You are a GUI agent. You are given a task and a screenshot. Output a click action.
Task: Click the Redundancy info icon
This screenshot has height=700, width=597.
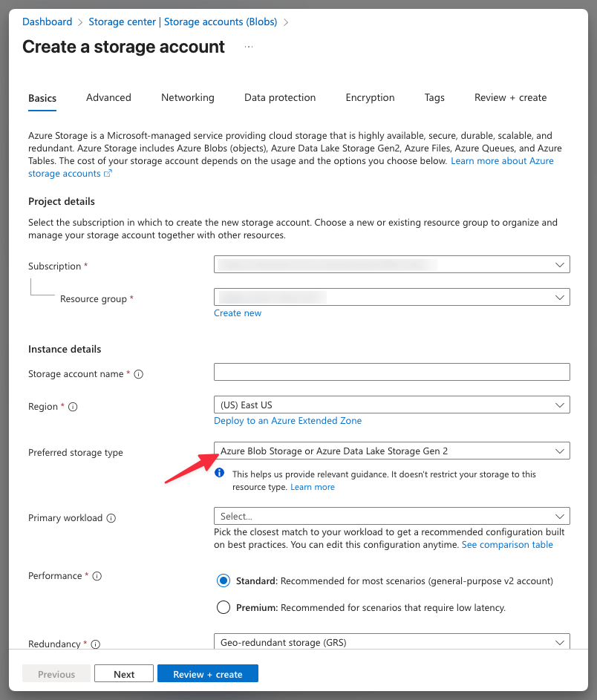(x=96, y=644)
